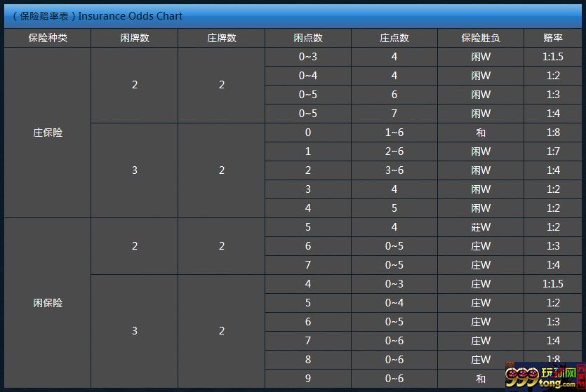Select the 保险胜负 column header

click(481, 38)
